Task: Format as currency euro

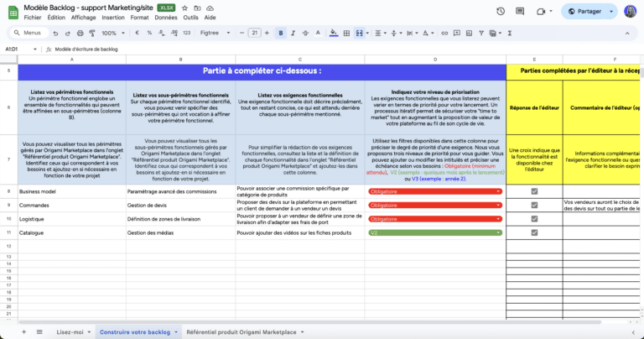Action: pyautogui.click(x=138, y=33)
